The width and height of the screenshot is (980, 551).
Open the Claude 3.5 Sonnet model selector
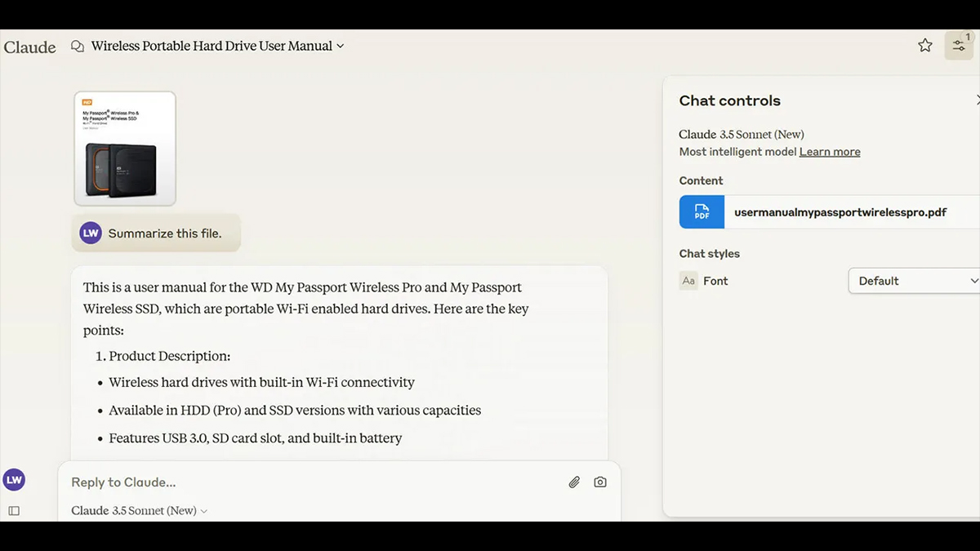coord(140,511)
